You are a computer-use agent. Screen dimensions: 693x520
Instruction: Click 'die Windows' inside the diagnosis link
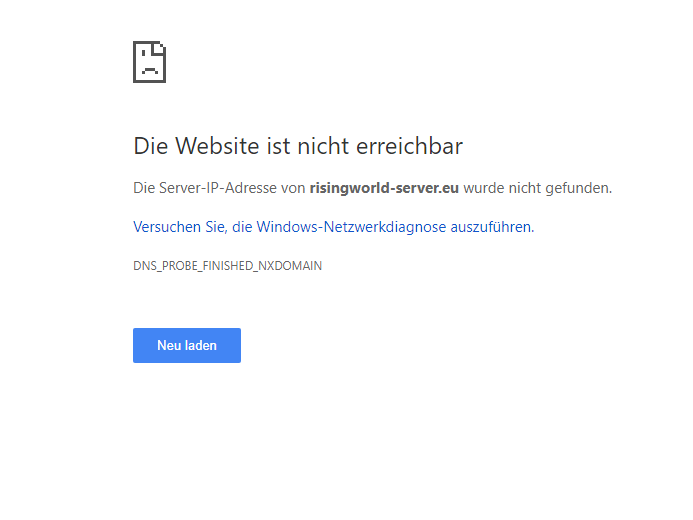click(270, 227)
